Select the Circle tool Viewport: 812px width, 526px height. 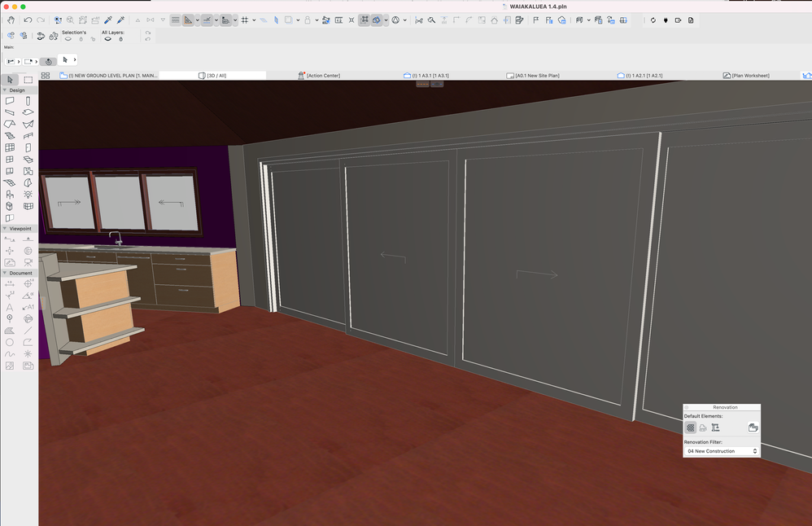tap(10, 342)
